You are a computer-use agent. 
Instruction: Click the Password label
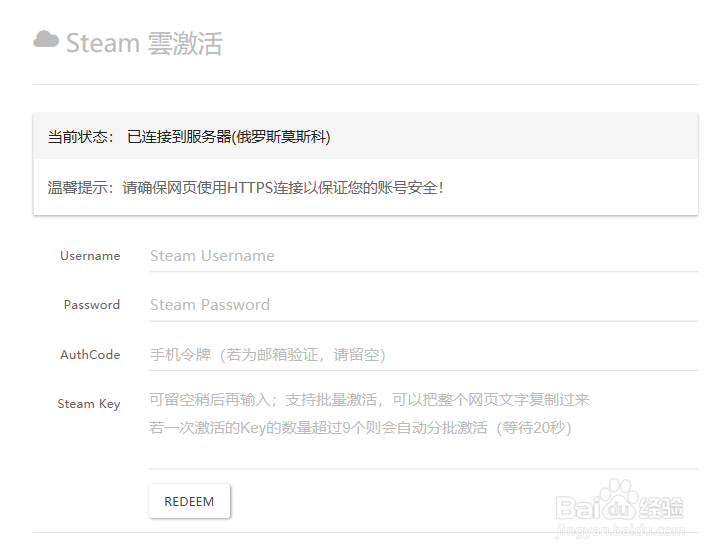click(92, 305)
